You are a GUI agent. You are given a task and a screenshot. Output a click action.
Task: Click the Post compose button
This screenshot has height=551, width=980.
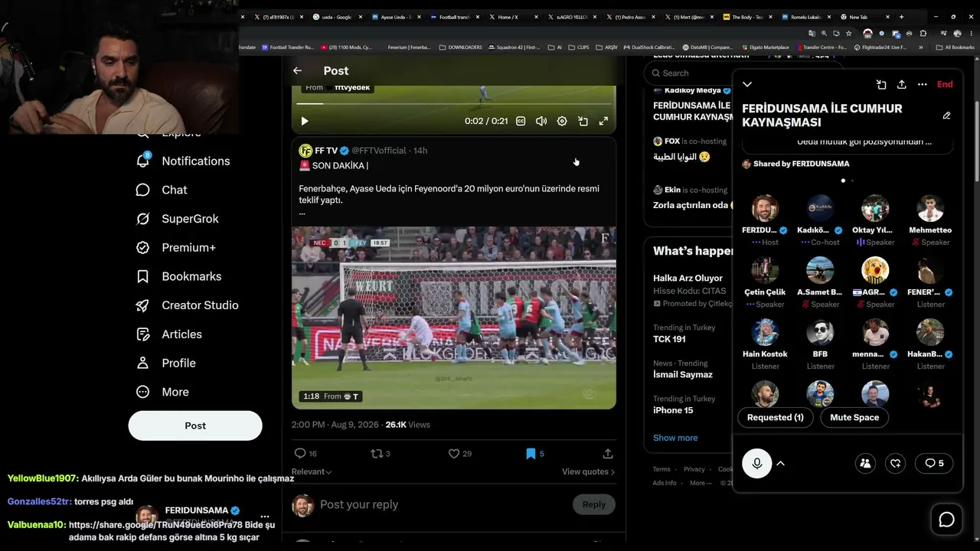[x=195, y=425]
